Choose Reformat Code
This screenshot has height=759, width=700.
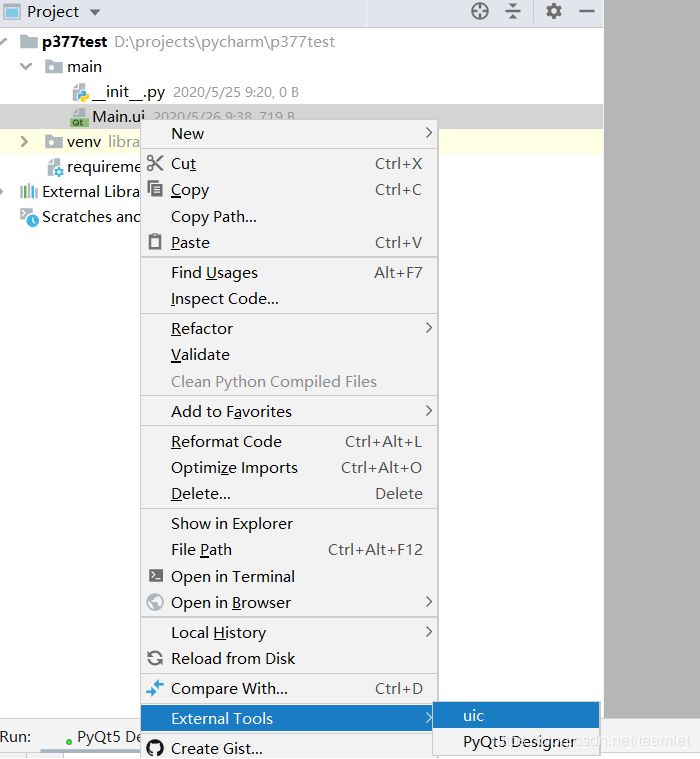coord(289,441)
